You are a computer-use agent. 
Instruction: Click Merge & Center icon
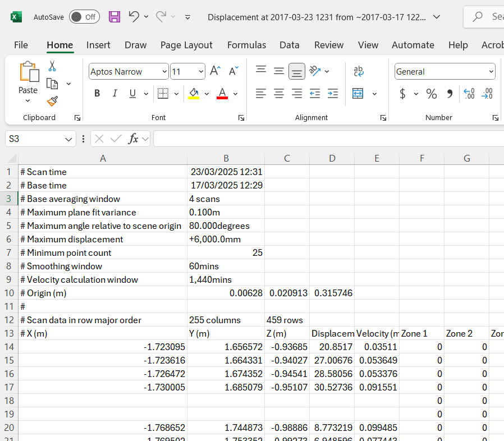pos(358,94)
